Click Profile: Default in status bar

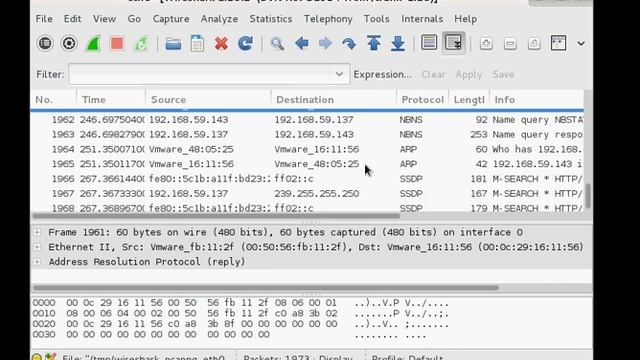[407, 357]
